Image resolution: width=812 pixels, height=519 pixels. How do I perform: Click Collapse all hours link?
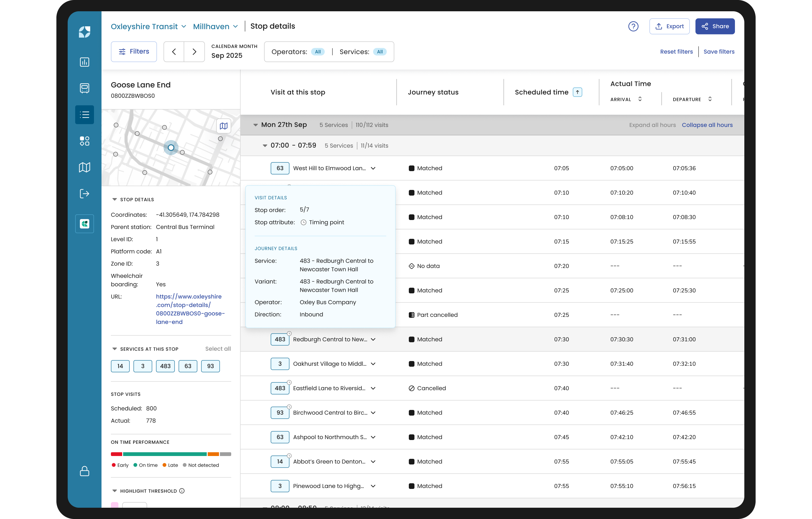pyautogui.click(x=707, y=125)
